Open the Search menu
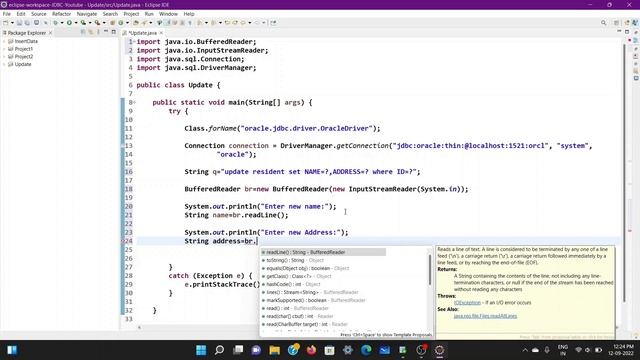Screen dimensions: 640x360 click(x=110, y=14)
